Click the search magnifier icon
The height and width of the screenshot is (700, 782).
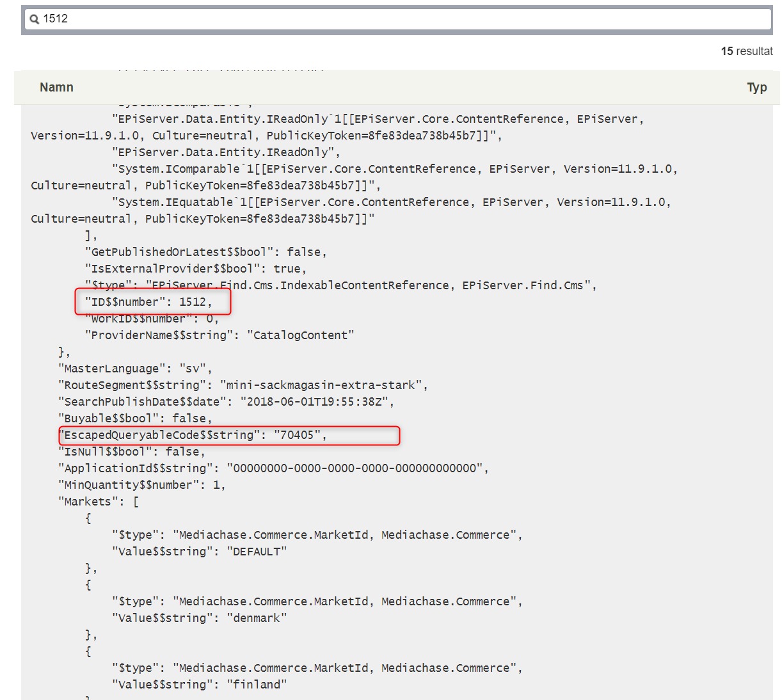pos(35,19)
